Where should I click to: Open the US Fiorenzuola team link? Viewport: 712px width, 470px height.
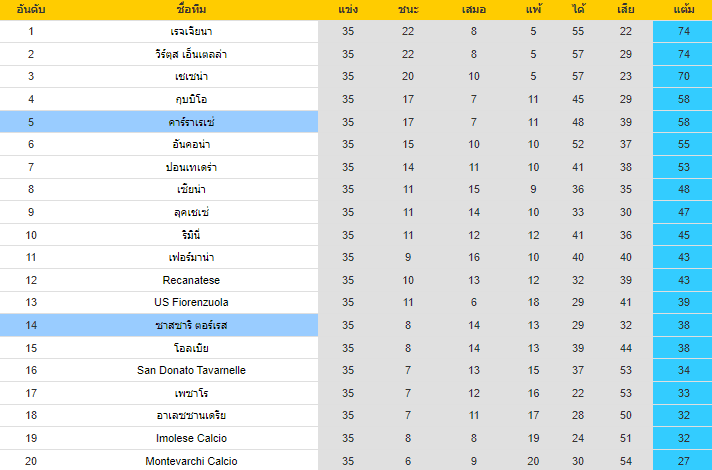coord(191,302)
